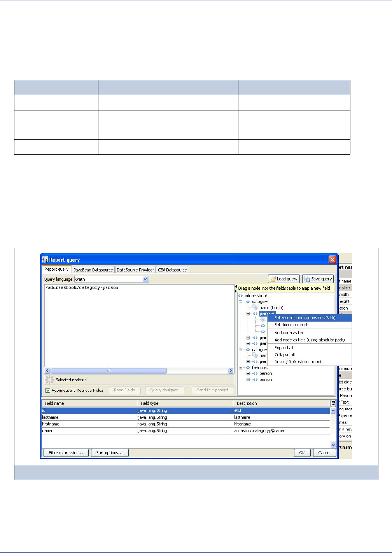The width and height of the screenshot is (392, 553).
Task: Toggle Automatically Retrieve Fields checkbox
Action: click(48, 390)
